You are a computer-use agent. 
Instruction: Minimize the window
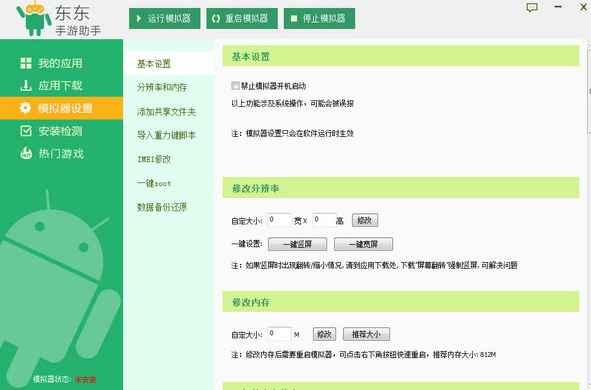click(558, 7)
